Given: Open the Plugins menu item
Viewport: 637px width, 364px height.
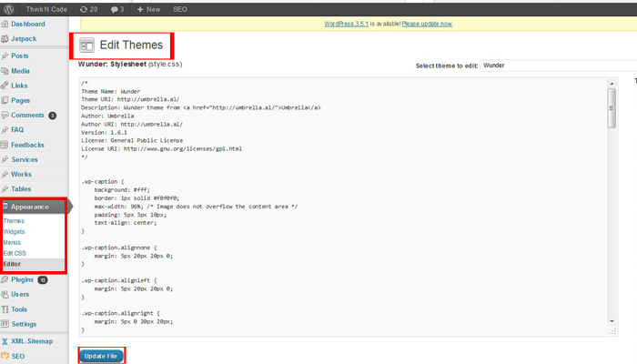Looking at the screenshot, I should pyautogui.click(x=23, y=279).
